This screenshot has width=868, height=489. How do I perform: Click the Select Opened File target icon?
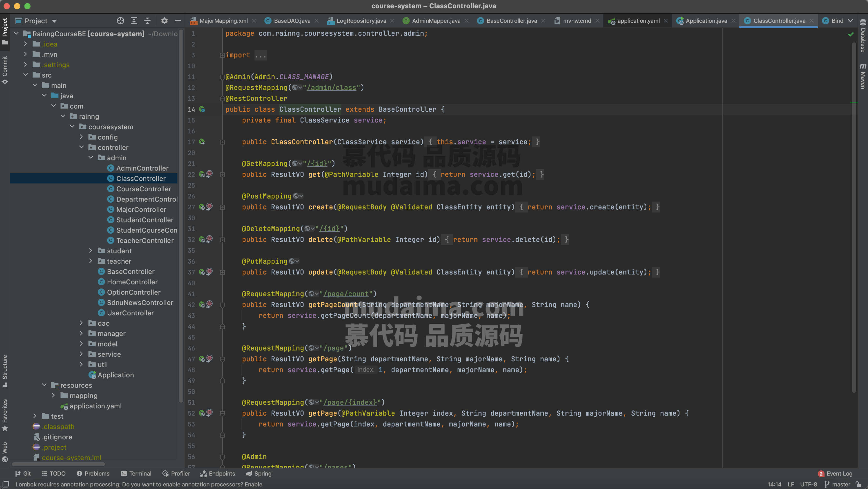point(120,21)
